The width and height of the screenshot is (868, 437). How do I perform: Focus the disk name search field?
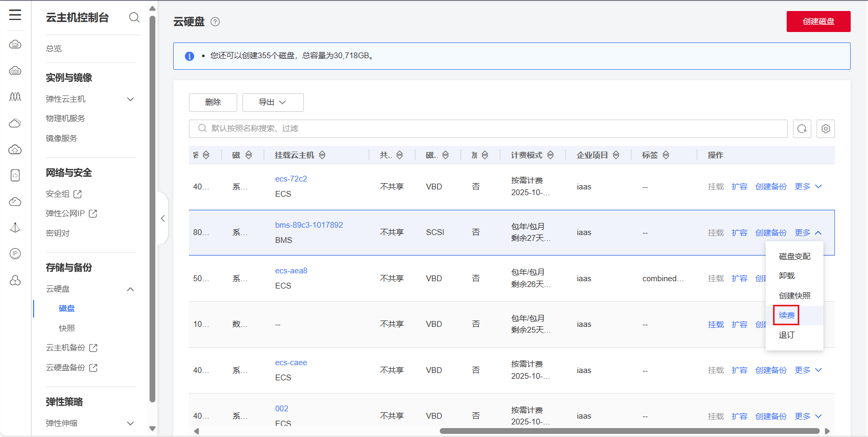click(x=488, y=129)
